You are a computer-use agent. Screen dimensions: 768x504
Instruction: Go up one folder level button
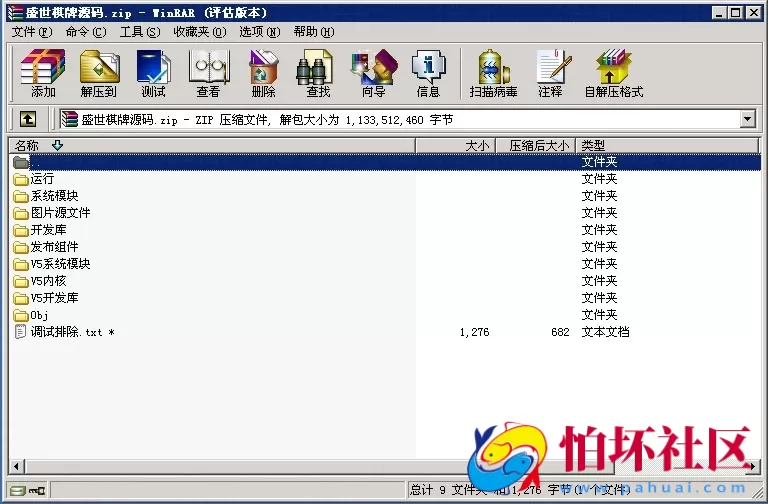28,119
